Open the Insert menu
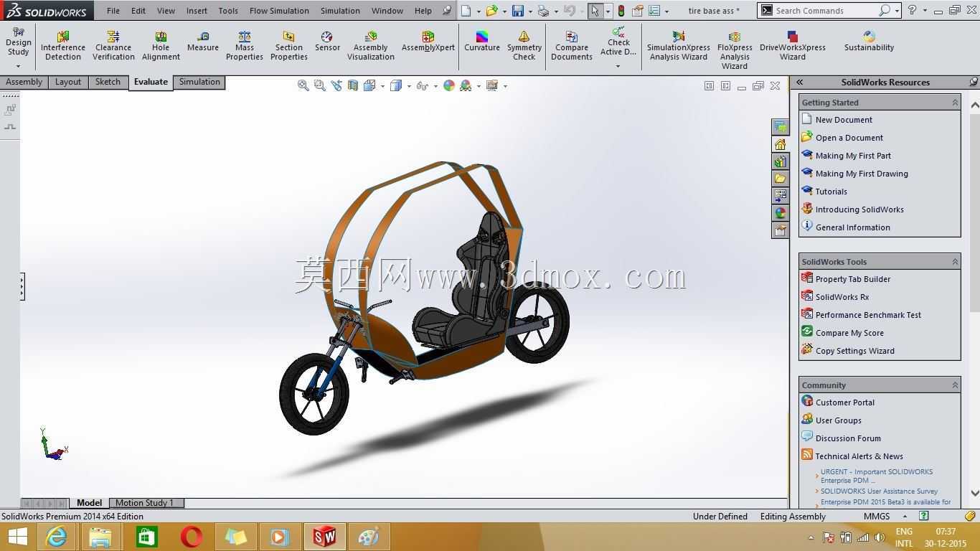 click(x=197, y=11)
